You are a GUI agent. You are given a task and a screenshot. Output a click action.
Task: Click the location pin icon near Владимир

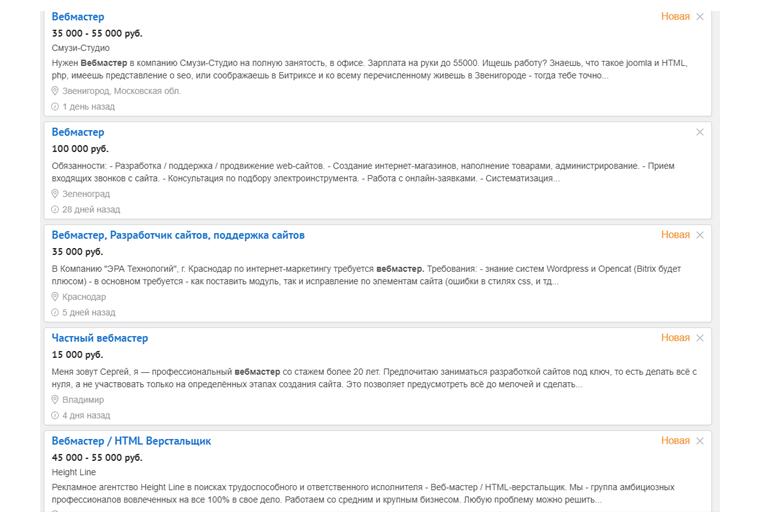(56, 400)
